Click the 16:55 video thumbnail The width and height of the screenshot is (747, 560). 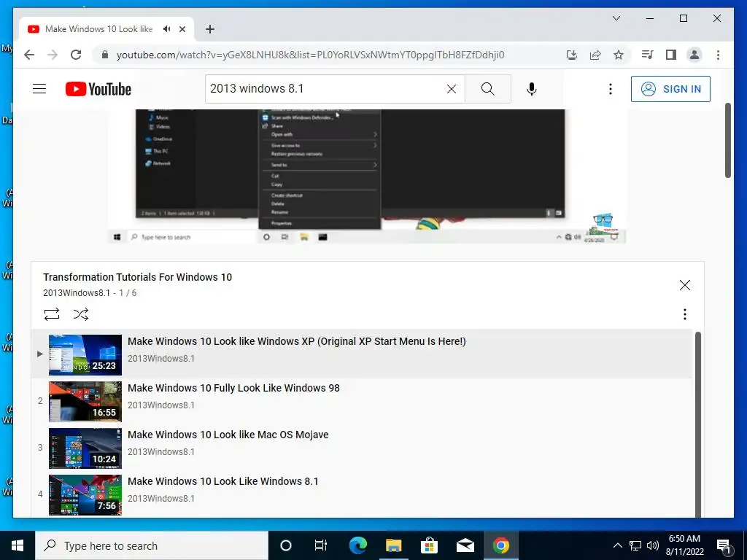(x=85, y=402)
